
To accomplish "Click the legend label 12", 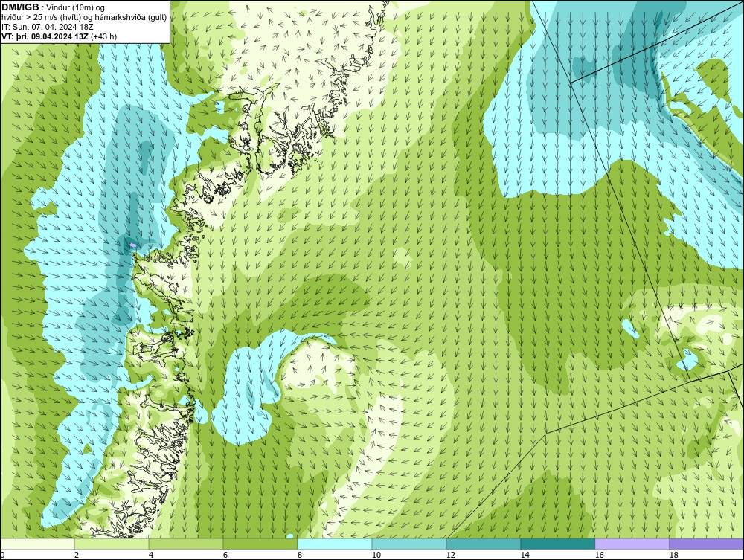I will point(450,555).
